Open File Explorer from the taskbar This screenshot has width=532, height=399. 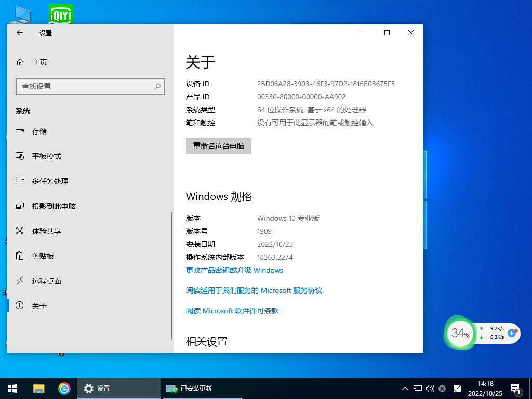pos(38,388)
